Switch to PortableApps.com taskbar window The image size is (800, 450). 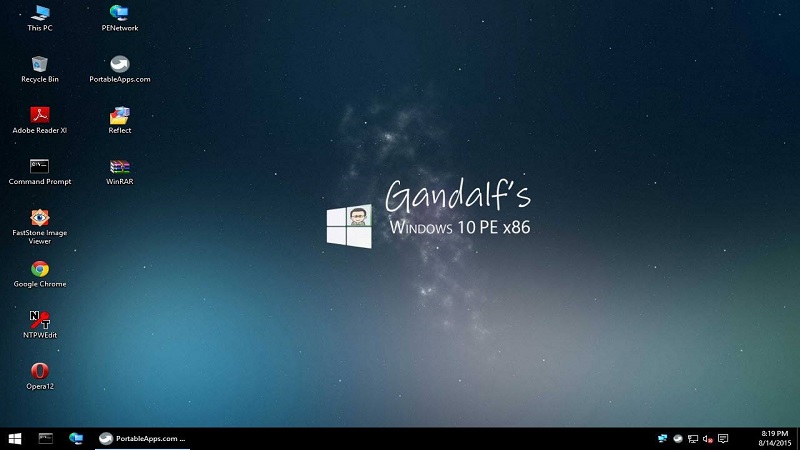[x=142, y=439]
